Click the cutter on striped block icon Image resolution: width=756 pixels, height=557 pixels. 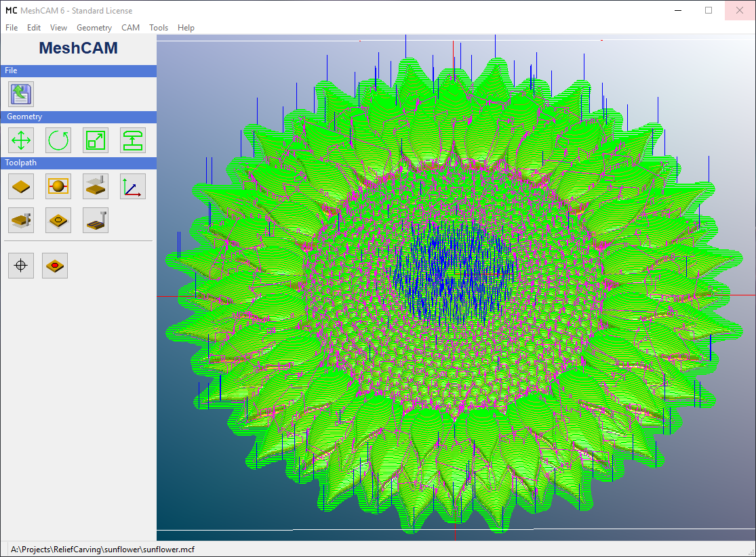(96, 220)
